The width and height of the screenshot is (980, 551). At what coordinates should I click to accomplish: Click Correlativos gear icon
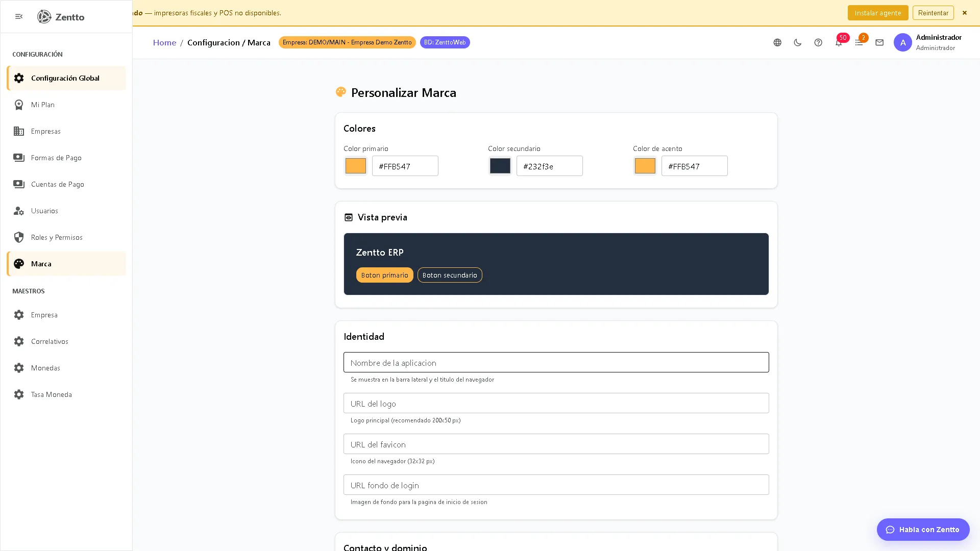click(19, 341)
